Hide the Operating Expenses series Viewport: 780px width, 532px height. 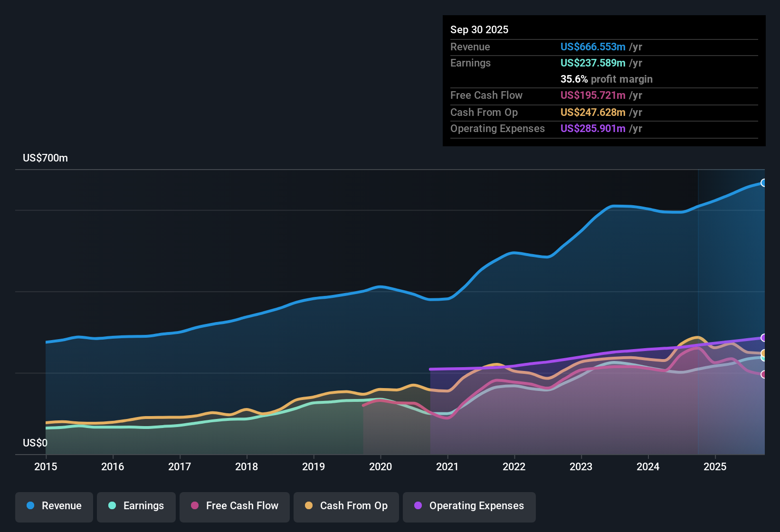click(x=469, y=506)
